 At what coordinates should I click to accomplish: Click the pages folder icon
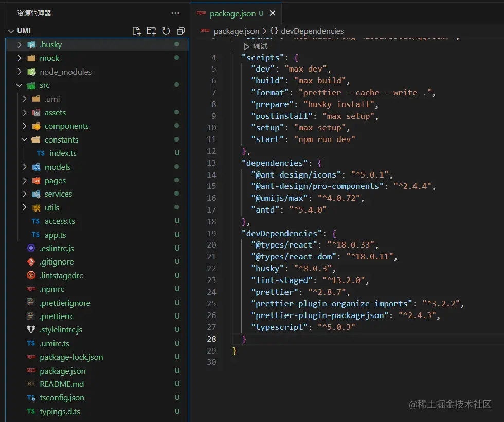point(37,181)
